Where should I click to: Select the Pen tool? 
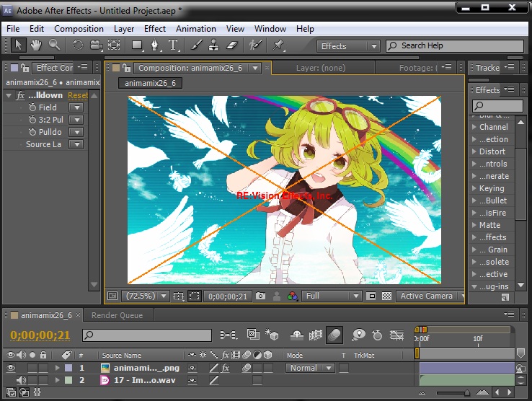click(x=155, y=45)
